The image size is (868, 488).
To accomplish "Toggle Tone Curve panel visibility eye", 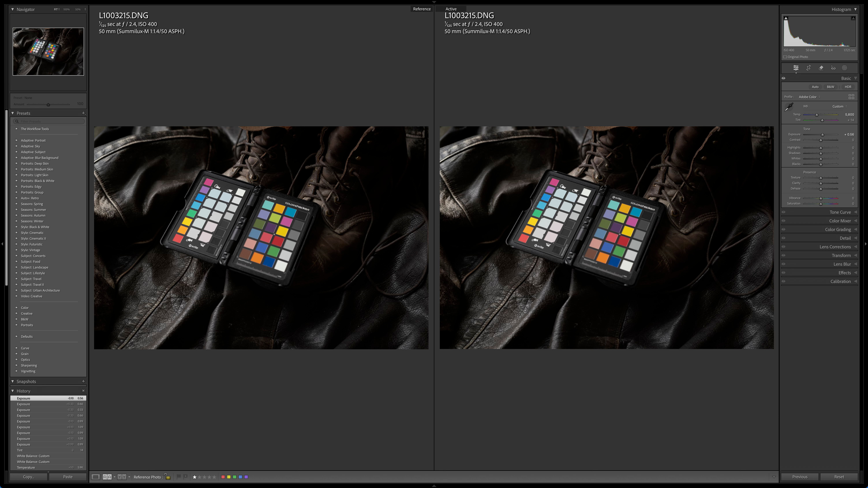I will tap(783, 212).
